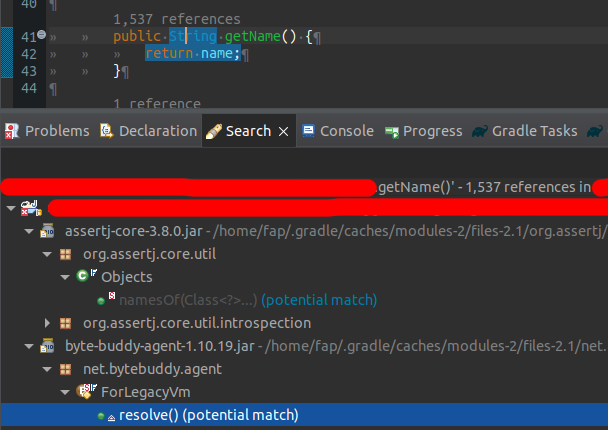Click the '1 reference' code lens
The height and width of the screenshot is (430, 608).
pos(157,103)
